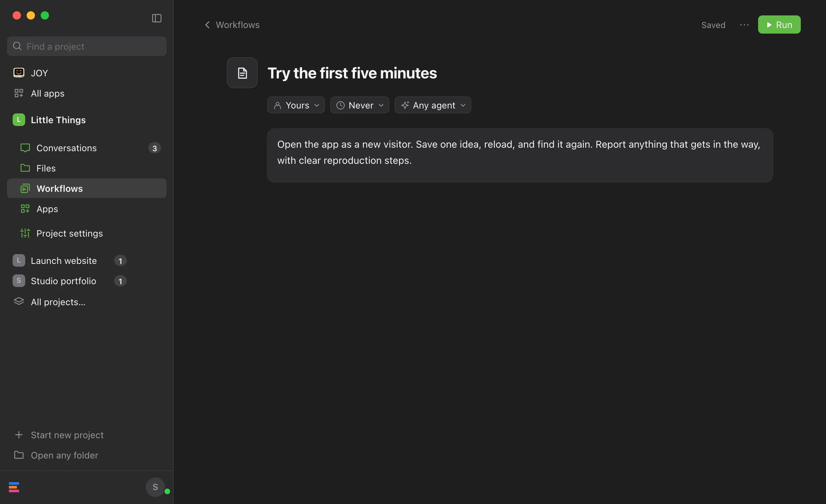Viewport: 826px width, 504px height.
Task: Run the workflow
Action: 779,24
